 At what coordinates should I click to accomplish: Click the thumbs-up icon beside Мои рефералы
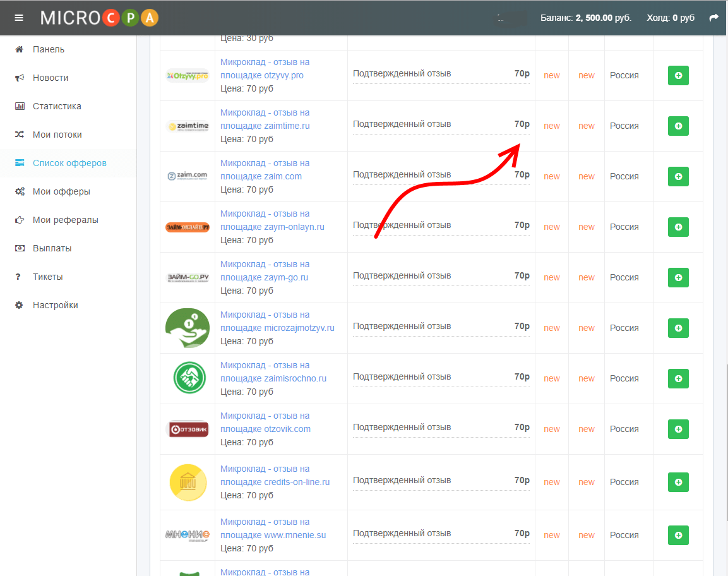(19, 220)
